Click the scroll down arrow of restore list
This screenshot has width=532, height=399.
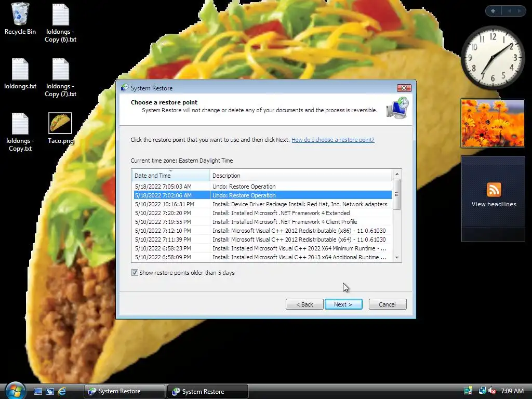tap(396, 258)
